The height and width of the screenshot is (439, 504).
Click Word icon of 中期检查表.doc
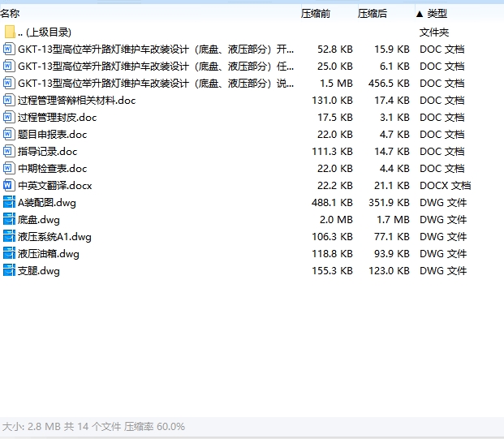(9, 169)
